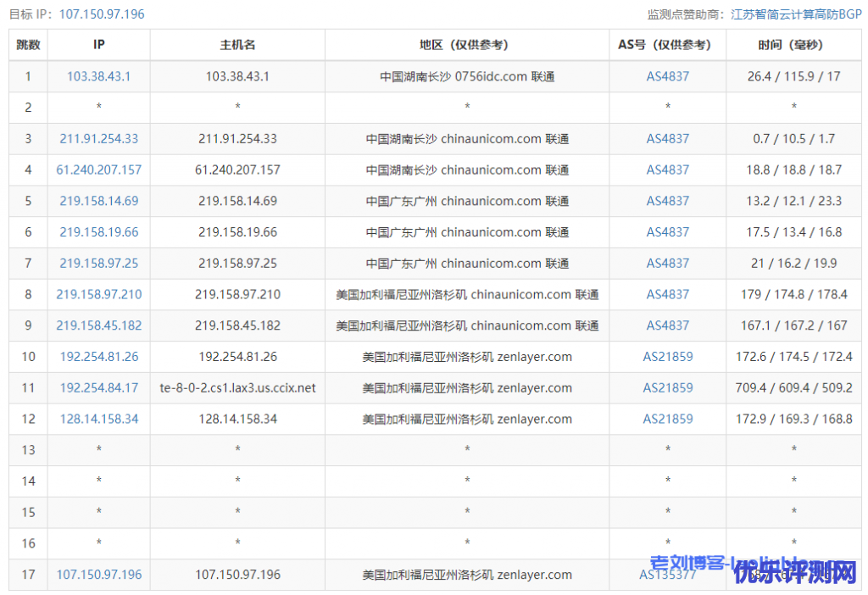868x595 pixels.
Task: Select hostname cell te-8-0-2.cs1.lax3.us.ccix.net
Action: coord(237,388)
